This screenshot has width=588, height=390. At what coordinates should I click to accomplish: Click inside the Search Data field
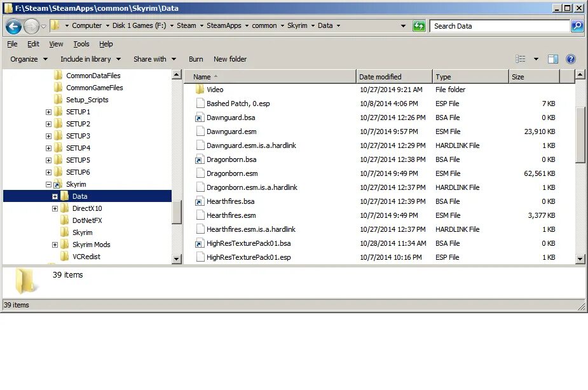click(500, 26)
